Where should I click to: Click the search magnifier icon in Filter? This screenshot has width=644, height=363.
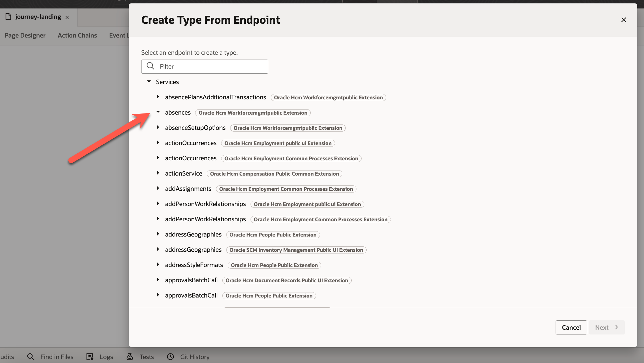pyautogui.click(x=150, y=66)
